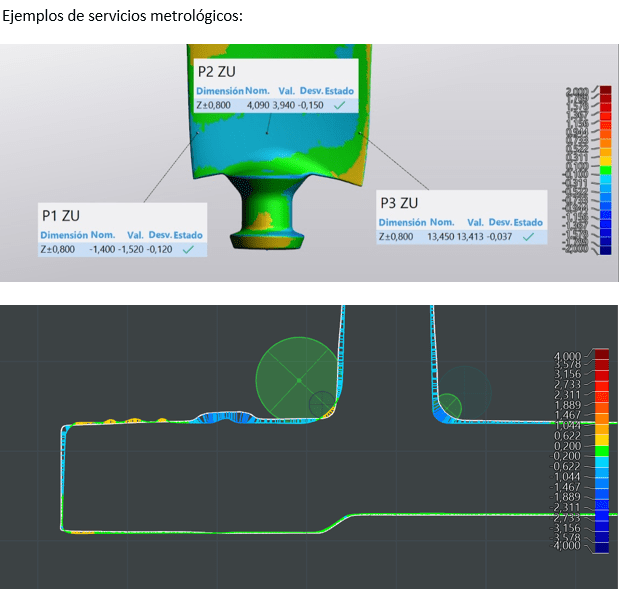The width and height of the screenshot is (631, 597).
Task: Select the small dark circle at left corner
Action: (322, 404)
